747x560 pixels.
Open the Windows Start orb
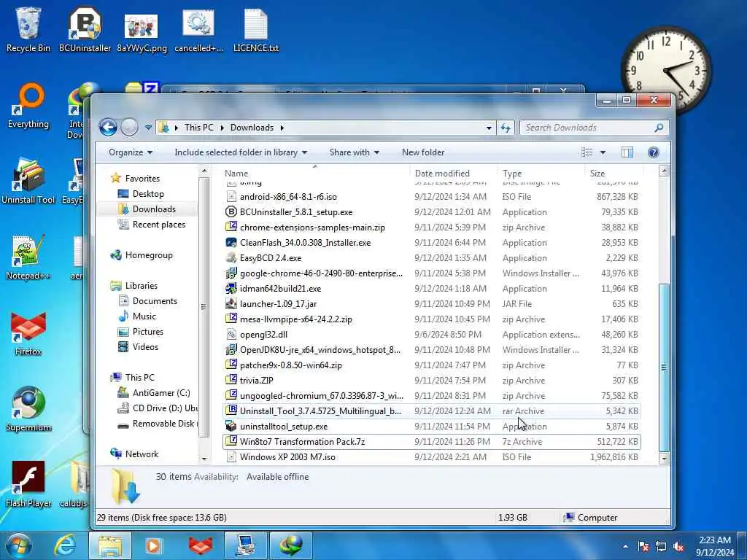coord(19,545)
